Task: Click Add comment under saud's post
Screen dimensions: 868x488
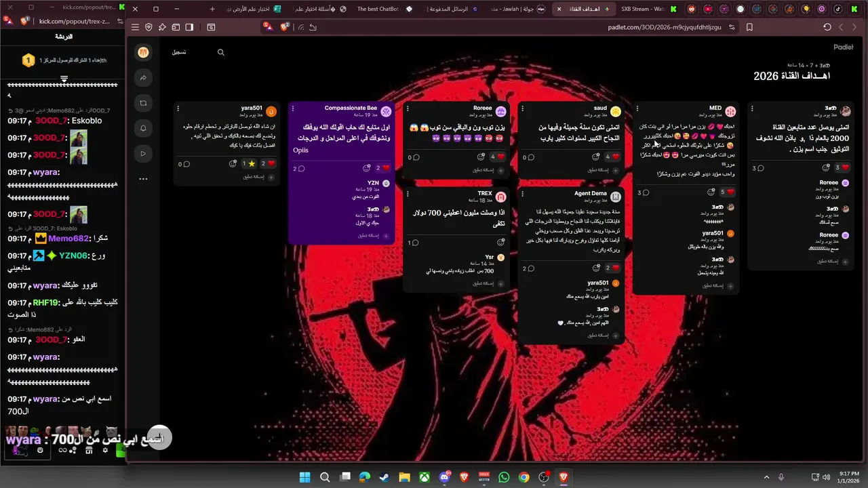Action: pyautogui.click(x=602, y=170)
